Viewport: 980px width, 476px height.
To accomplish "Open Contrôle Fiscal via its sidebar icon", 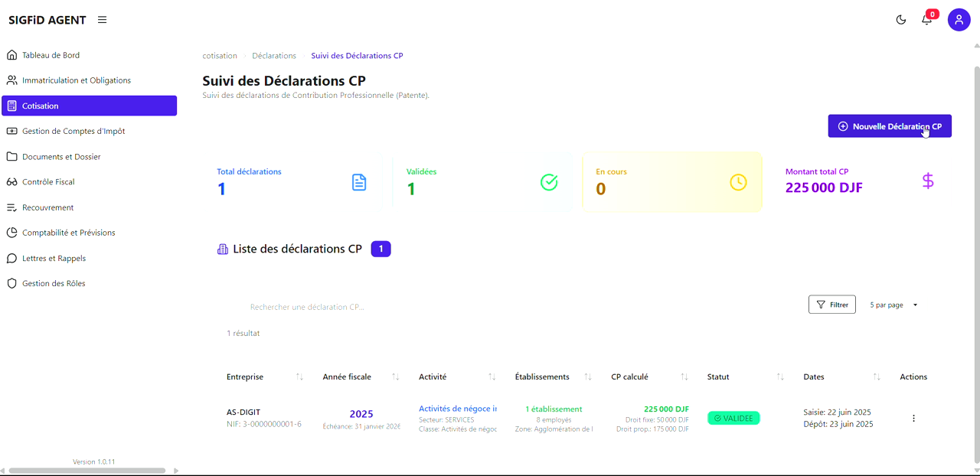I will (11, 181).
